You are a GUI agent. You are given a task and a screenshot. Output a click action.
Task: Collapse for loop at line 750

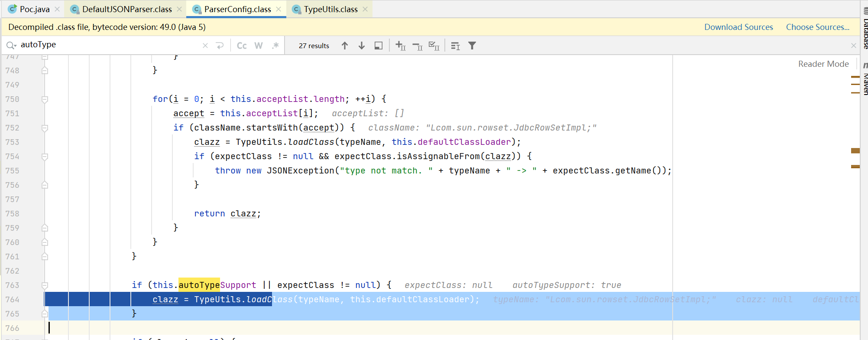point(45,99)
